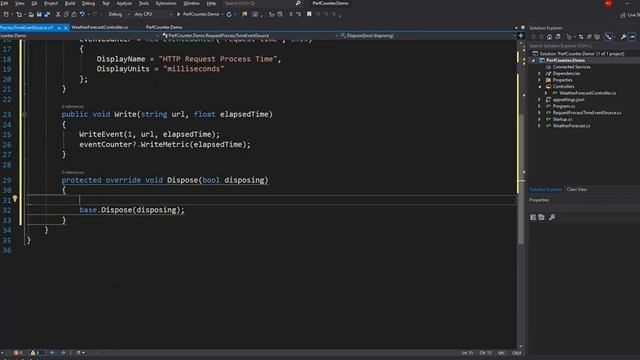The height and width of the screenshot is (360, 640).
Task: Click the Save icon in the toolbar
Action: point(39,14)
